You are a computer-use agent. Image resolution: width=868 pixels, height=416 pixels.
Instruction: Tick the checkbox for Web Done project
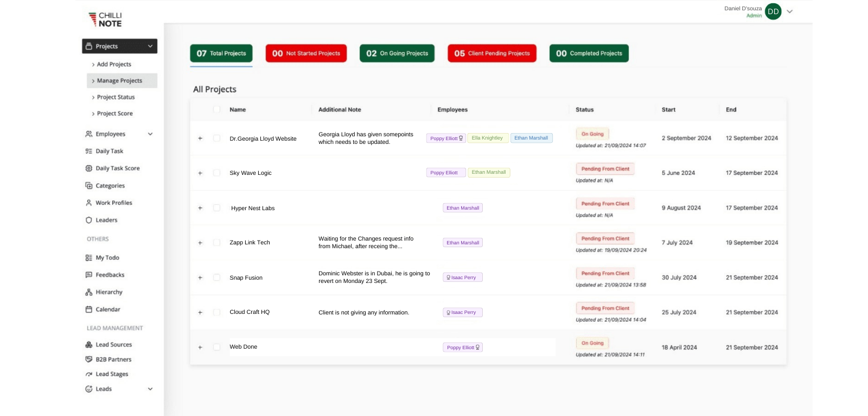217,347
